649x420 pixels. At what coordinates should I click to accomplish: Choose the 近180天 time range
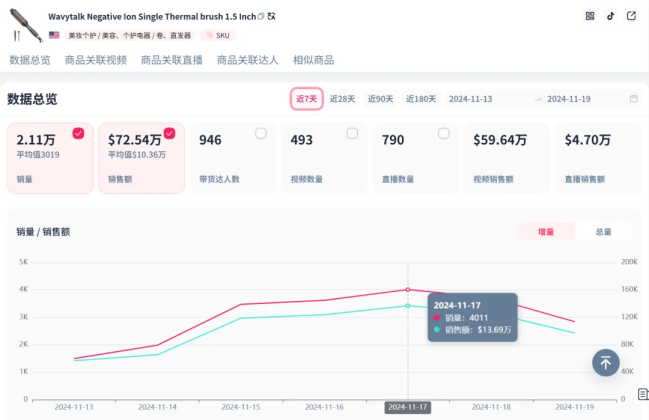(x=420, y=99)
